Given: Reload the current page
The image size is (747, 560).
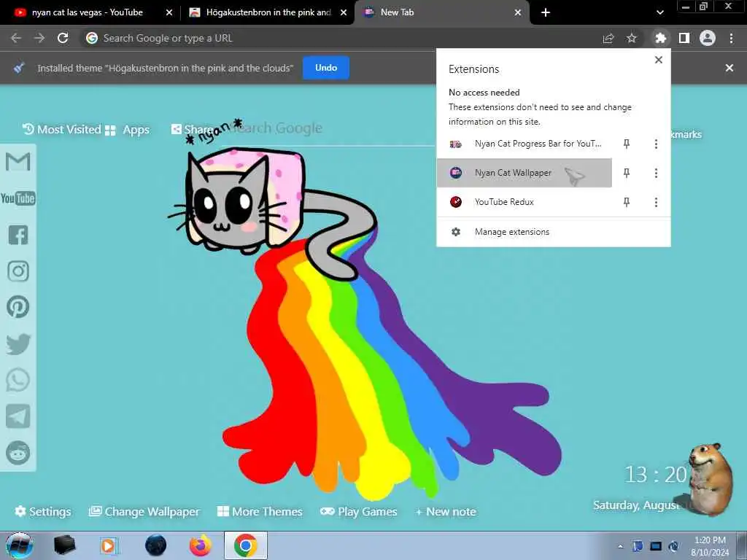Looking at the screenshot, I should point(63,38).
